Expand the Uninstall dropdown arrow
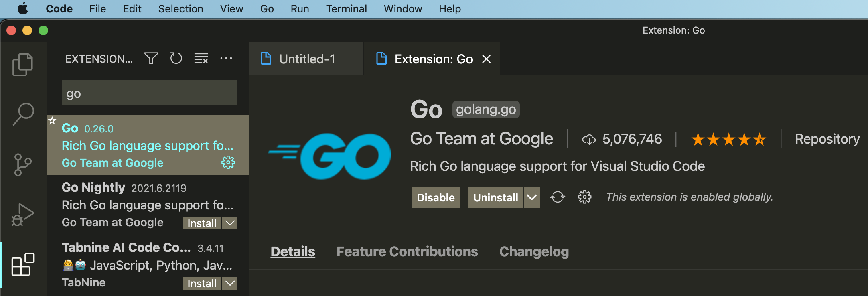 [x=532, y=197]
